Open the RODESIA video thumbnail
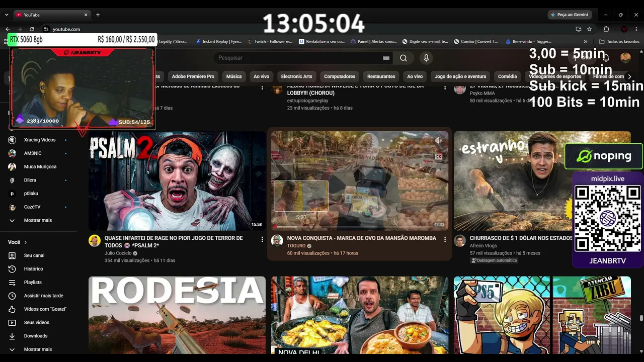 (x=177, y=315)
